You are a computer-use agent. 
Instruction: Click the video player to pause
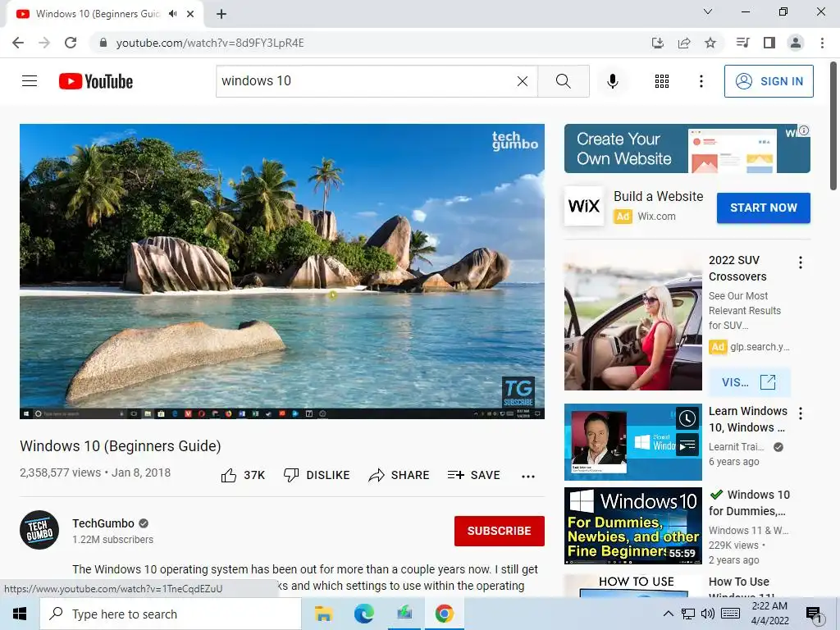[282, 271]
